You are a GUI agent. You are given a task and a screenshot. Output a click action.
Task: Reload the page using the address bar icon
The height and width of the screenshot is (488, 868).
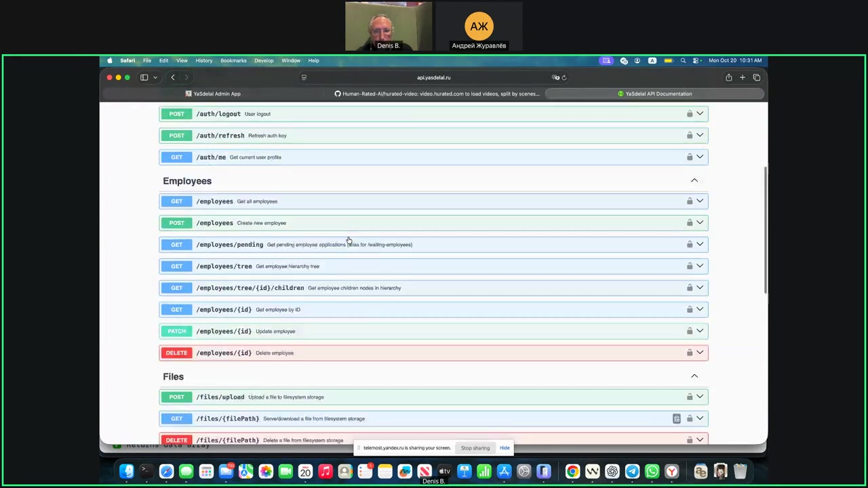[x=564, y=77]
